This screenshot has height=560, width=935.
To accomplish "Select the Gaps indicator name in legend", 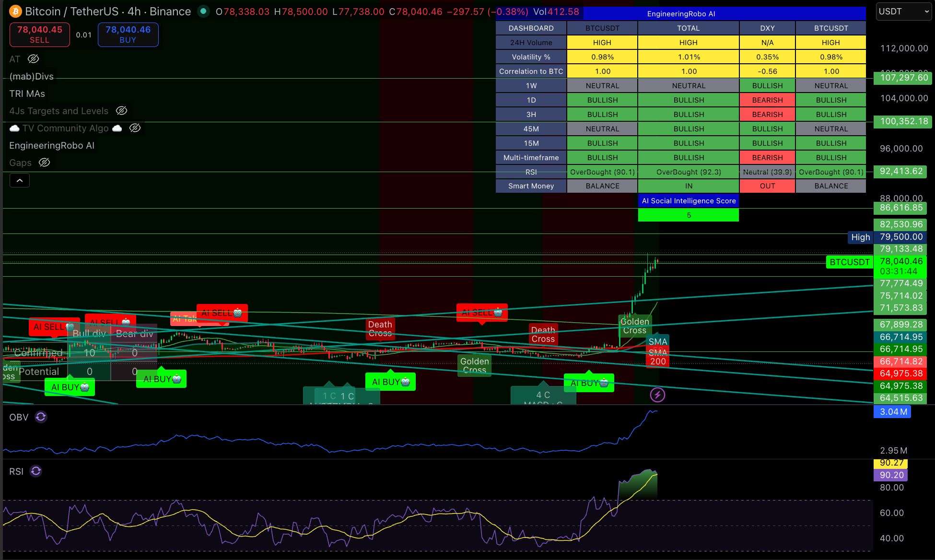I will coord(21,163).
